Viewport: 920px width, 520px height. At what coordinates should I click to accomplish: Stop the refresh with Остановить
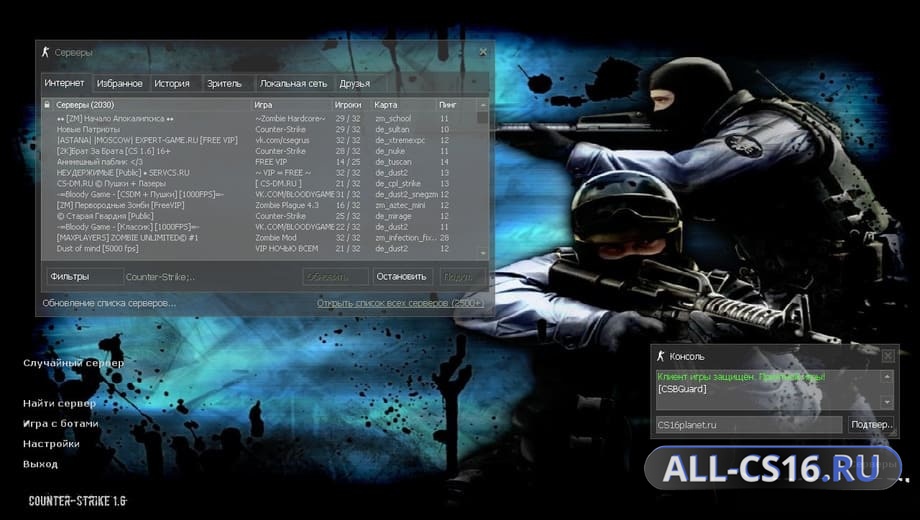click(x=401, y=276)
